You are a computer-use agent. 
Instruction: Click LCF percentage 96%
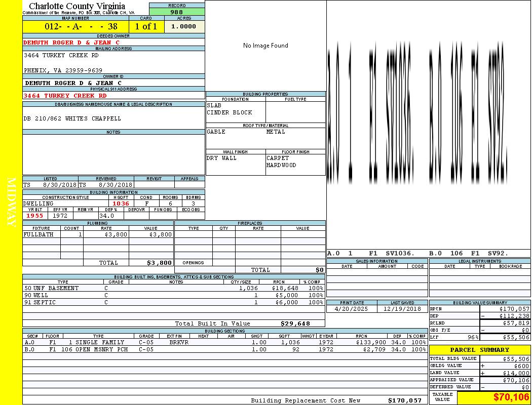click(x=473, y=338)
